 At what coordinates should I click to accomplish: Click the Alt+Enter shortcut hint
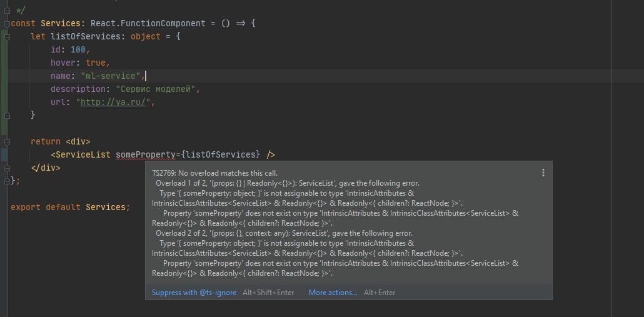tap(380, 293)
